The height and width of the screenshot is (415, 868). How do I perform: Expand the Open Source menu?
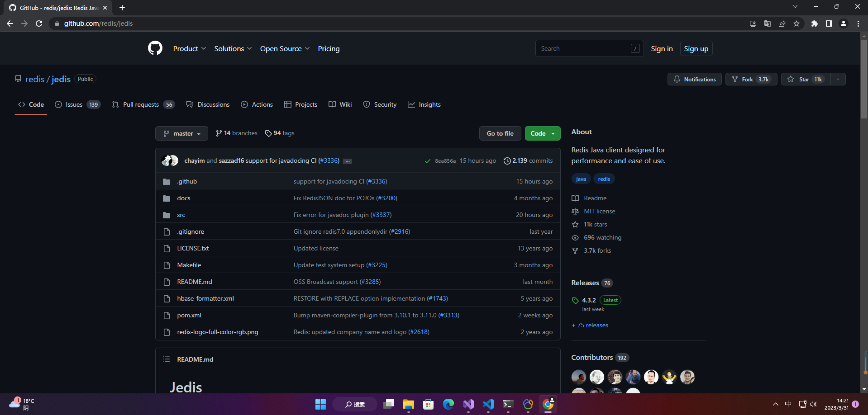(x=285, y=48)
